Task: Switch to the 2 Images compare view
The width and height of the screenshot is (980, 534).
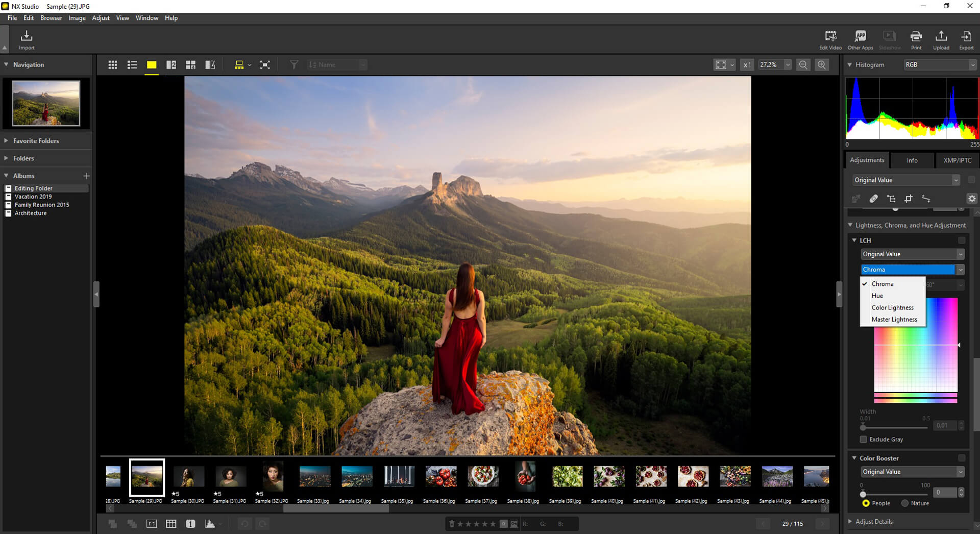Action: click(171, 64)
